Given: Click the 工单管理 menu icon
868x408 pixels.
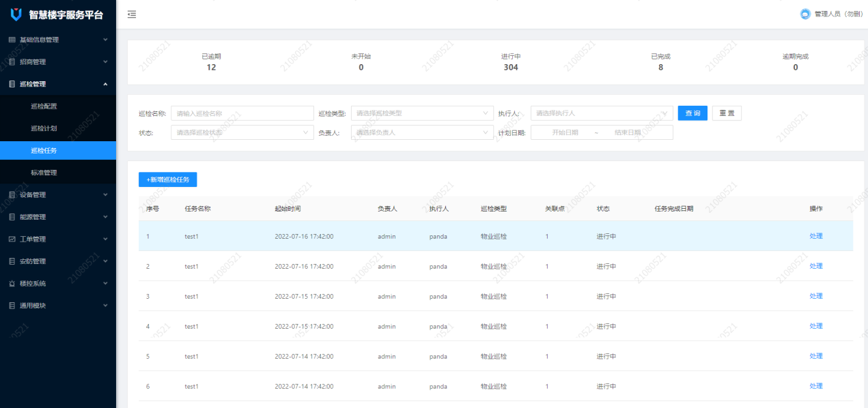Looking at the screenshot, I should click(x=12, y=239).
